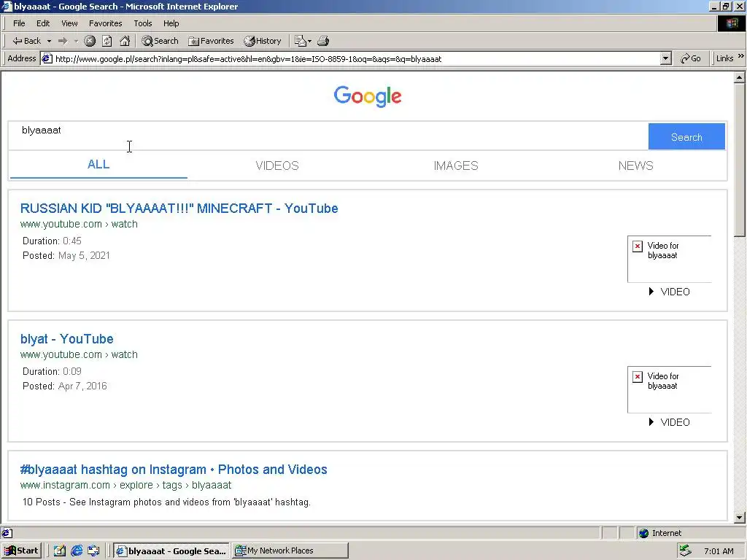Go back with the Back toolbar button
Image resolution: width=747 pixels, height=560 pixels.
click(26, 41)
